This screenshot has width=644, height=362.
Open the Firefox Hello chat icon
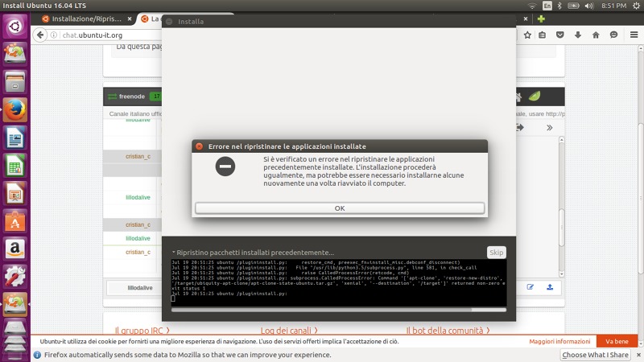[613, 35]
